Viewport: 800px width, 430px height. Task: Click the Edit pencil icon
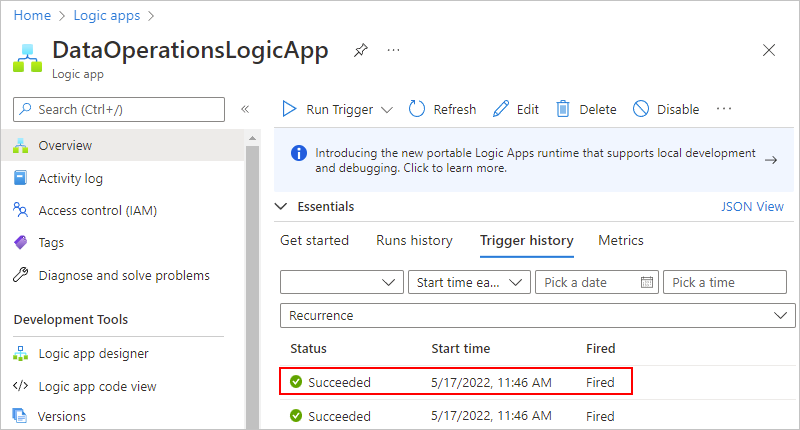click(x=501, y=109)
